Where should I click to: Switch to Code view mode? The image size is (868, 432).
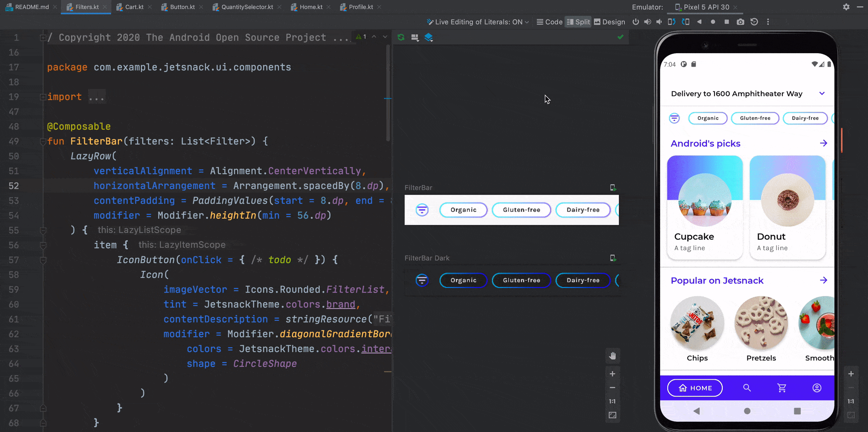coord(550,21)
